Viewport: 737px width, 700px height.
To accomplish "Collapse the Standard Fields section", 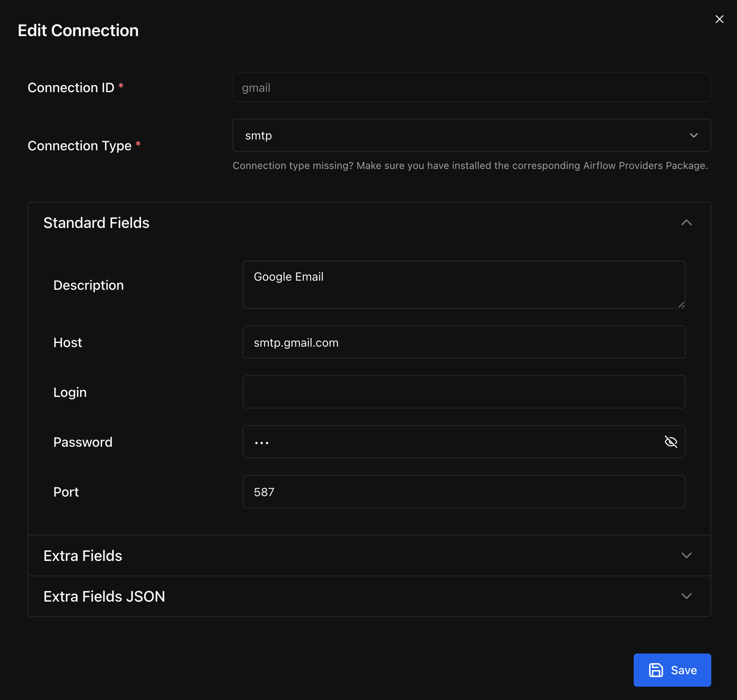I will pos(369,223).
